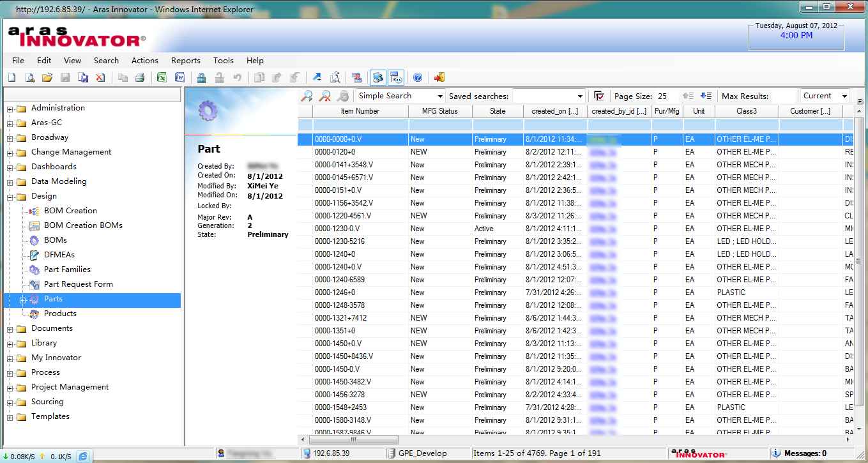The width and height of the screenshot is (868, 463).
Task: Select DFMEAs in the tree
Action: tap(59, 255)
